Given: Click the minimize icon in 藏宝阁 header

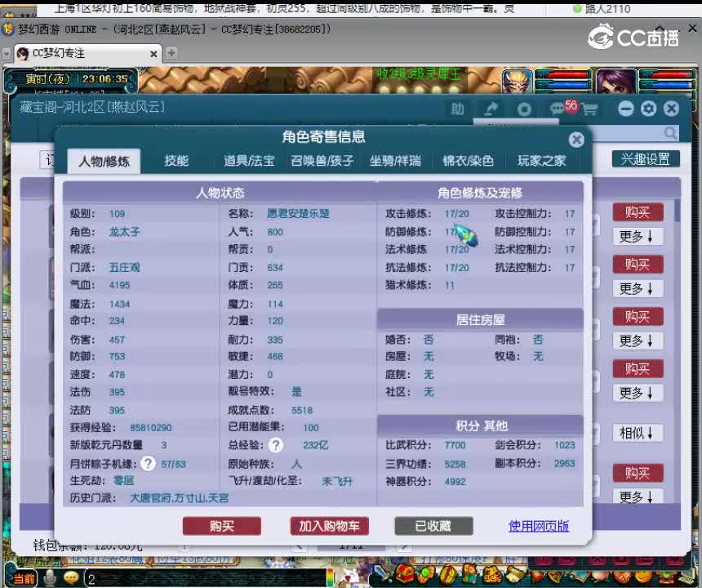Looking at the screenshot, I should [x=626, y=109].
